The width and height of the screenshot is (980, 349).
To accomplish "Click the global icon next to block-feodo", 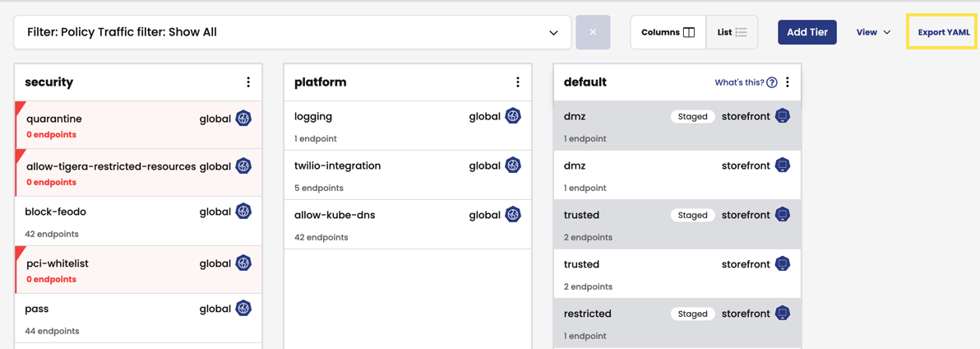I will point(243,212).
